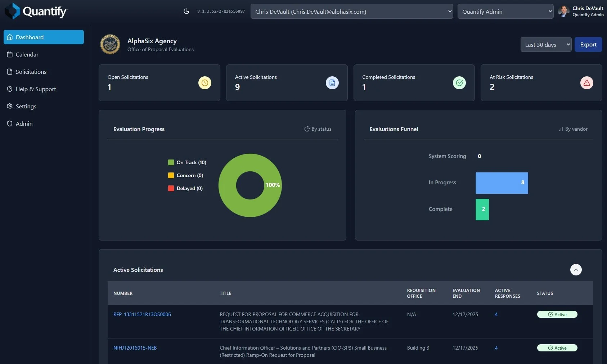The width and height of the screenshot is (607, 364).
Task: Open solicitation RFP-1331L521R13OS0006
Action: click(x=142, y=314)
